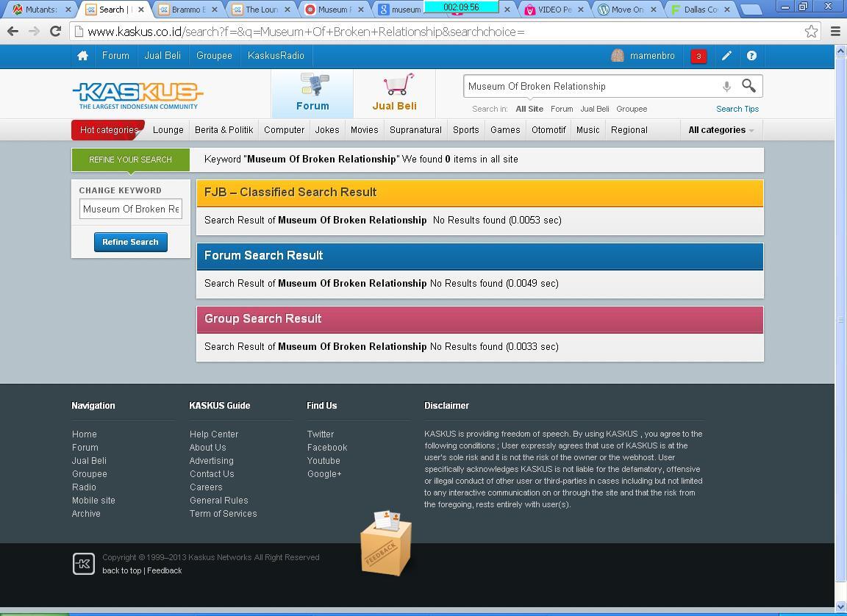Click the mamenbro user avatar
Screen dimensions: 847x616
click(618, 56)
